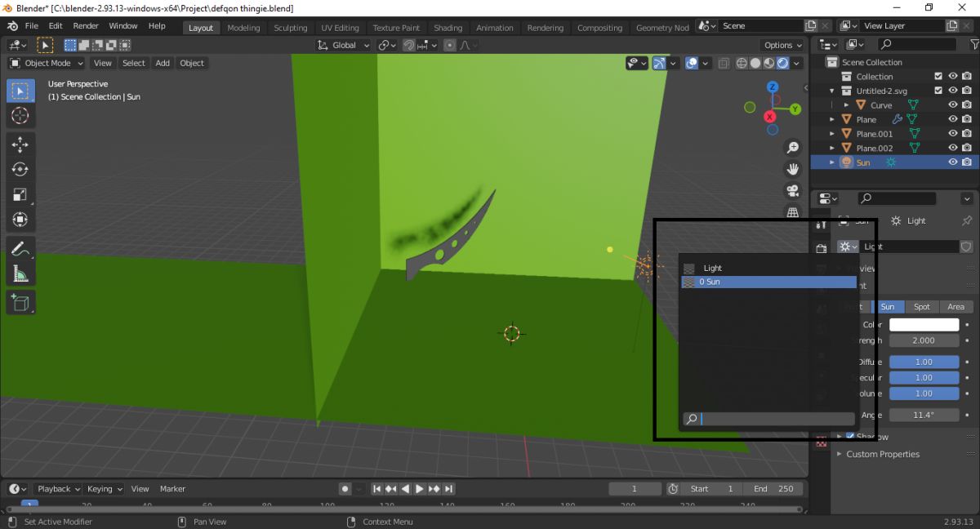Switch to the Shading workspace tab

point(448,28)
